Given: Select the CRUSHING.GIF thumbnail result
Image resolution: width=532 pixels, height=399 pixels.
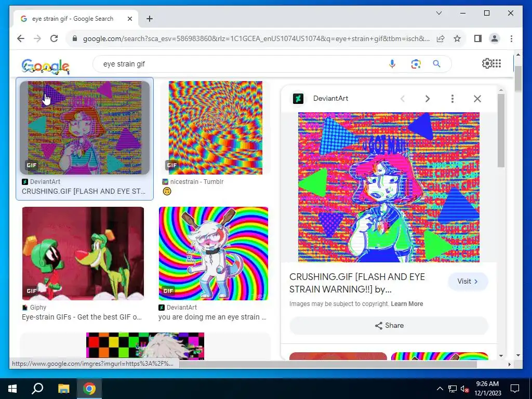Looking at the screenshot, I should pyautogui.click(x=85, y=128).
